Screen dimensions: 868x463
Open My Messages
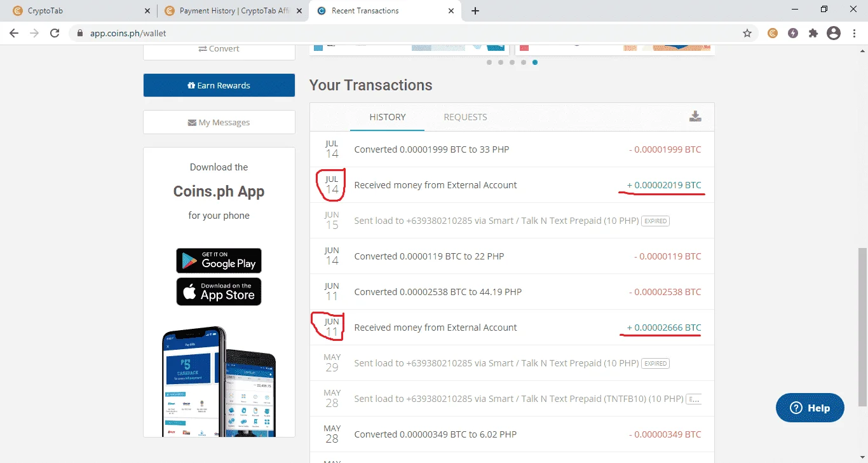point(219,122)
